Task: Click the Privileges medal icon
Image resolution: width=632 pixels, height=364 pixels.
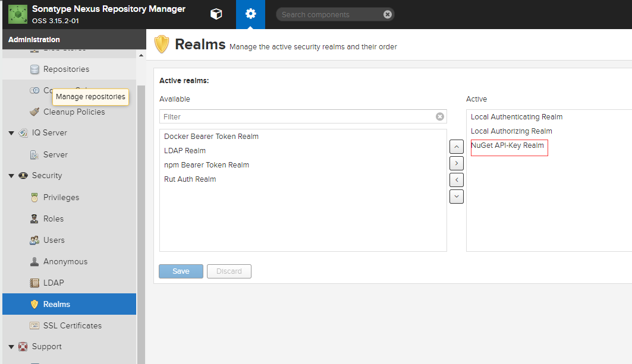Action: [x=34, y=197]
